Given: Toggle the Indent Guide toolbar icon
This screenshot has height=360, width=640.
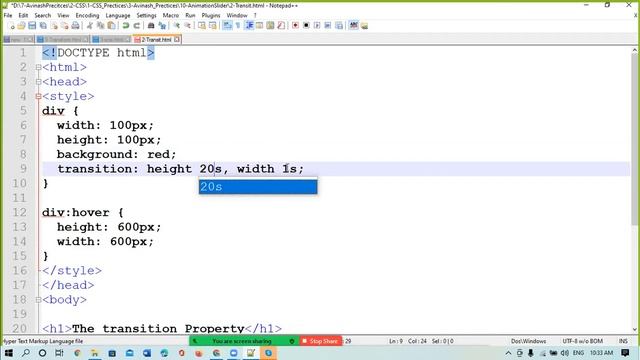Looking at the screenshot, I should [x=249, y=26].
